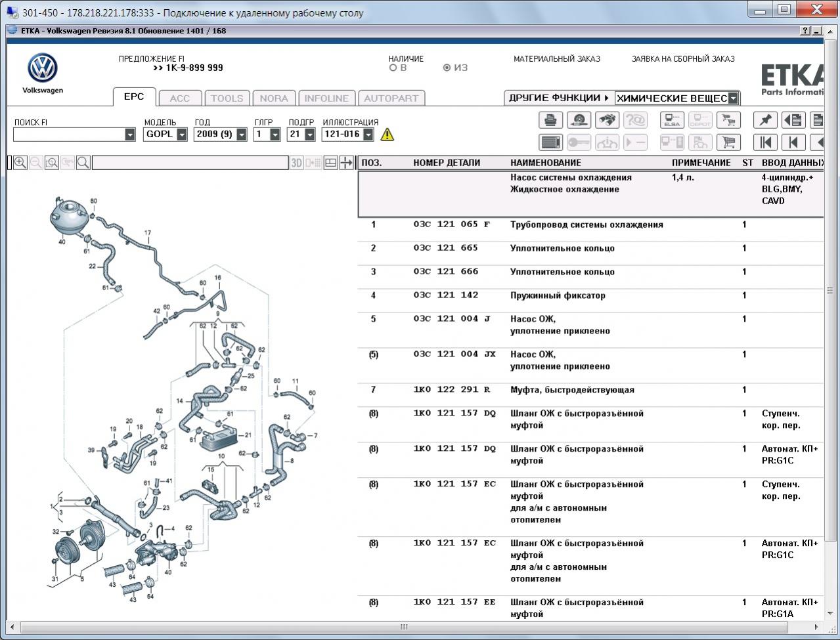Go to previous record arrow button
The image size is (840, 640).
click(793, 142)
